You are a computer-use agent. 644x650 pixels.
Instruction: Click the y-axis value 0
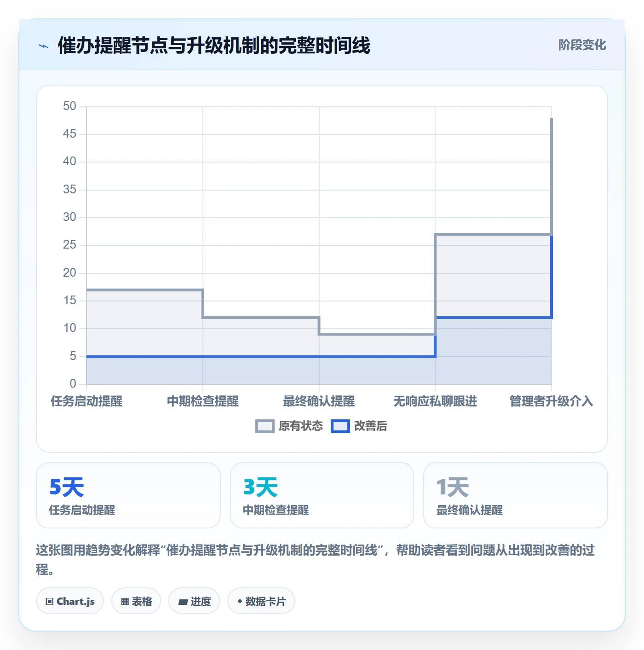(x=73, y=383)
